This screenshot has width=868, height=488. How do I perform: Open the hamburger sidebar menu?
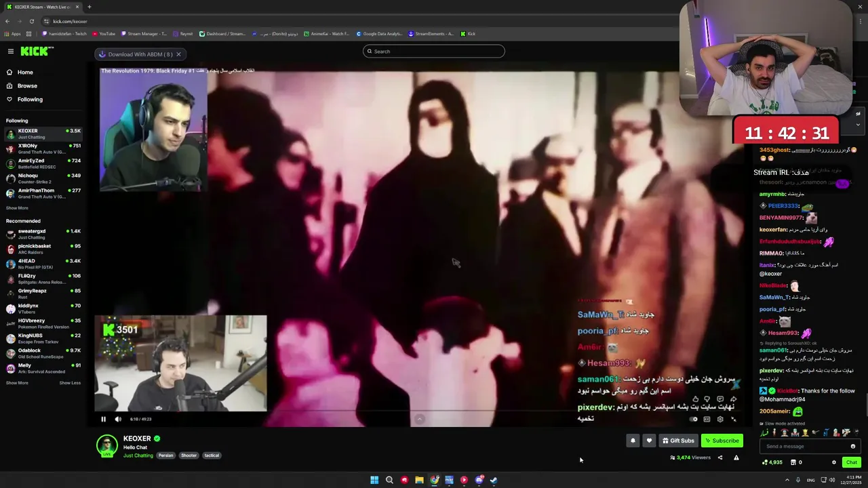[x=11, y=52]
